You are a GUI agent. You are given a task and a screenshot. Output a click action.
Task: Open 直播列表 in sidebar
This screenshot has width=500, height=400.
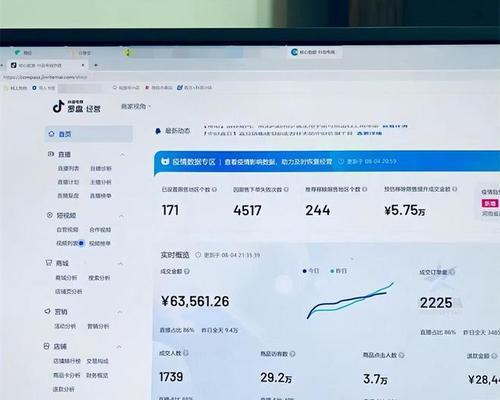[x=68, y=168]
